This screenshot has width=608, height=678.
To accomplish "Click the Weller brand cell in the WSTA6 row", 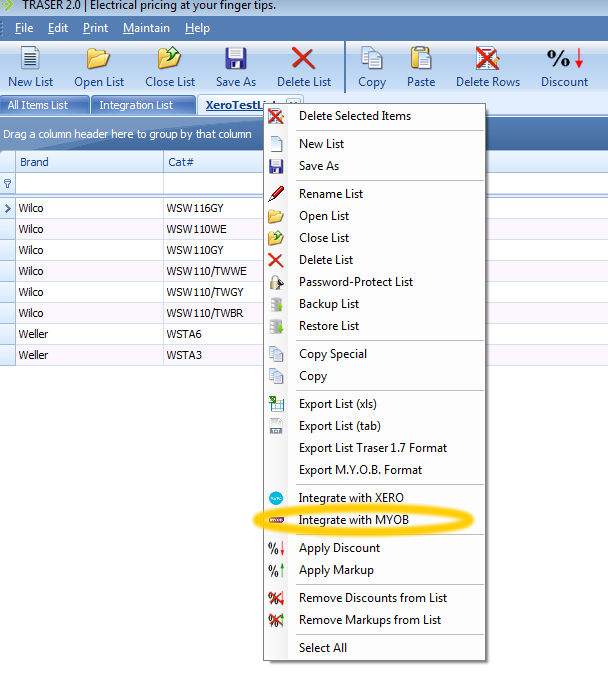I will [x=90, y=334].
